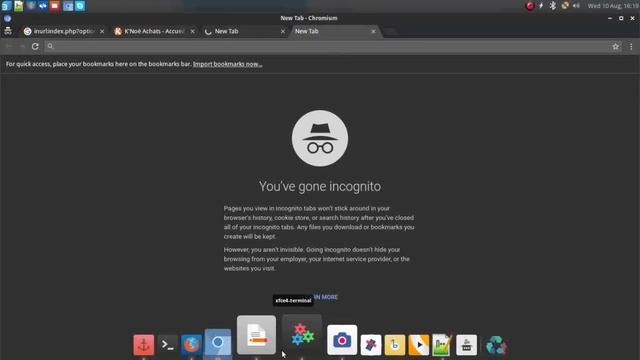Click the red record indicator in system tray

(530, 6)
